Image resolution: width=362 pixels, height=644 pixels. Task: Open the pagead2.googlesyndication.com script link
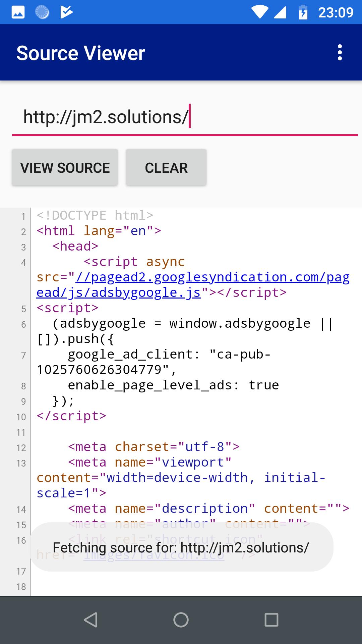pos(193,285)
